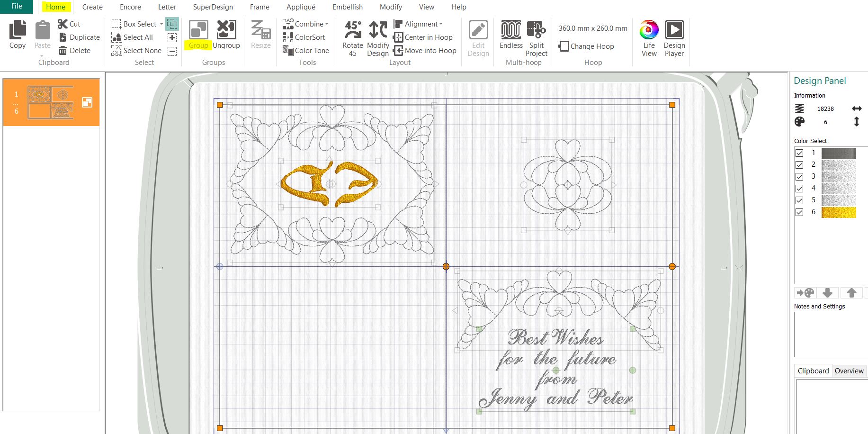The height and width of the screenshot is (434, 868).
Task: Uncheck color 3 checkbox in Color Select
Action: pyautogui.click(x=799, y=177)
